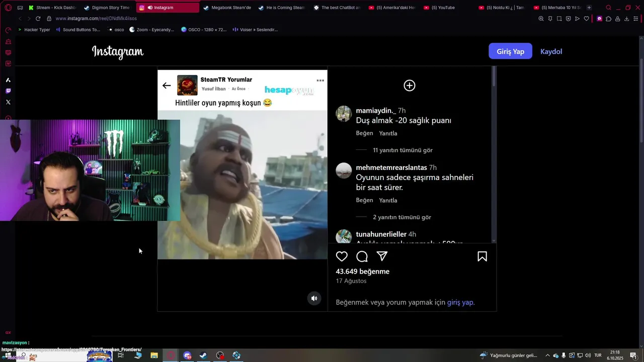Viewport: 644px width, 362px height.
Task: Open the mehmetemrearslantas username
Action: point(391,167)
